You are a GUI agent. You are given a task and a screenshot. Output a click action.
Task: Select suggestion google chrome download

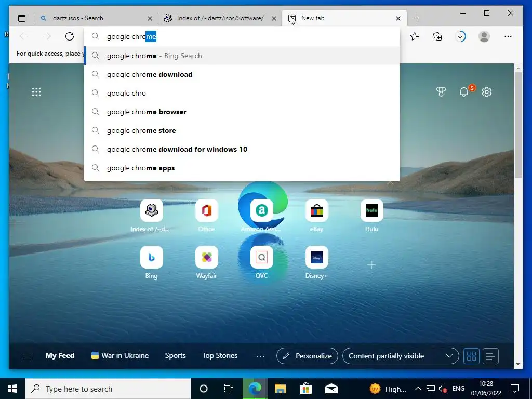[x=242, y=74]
